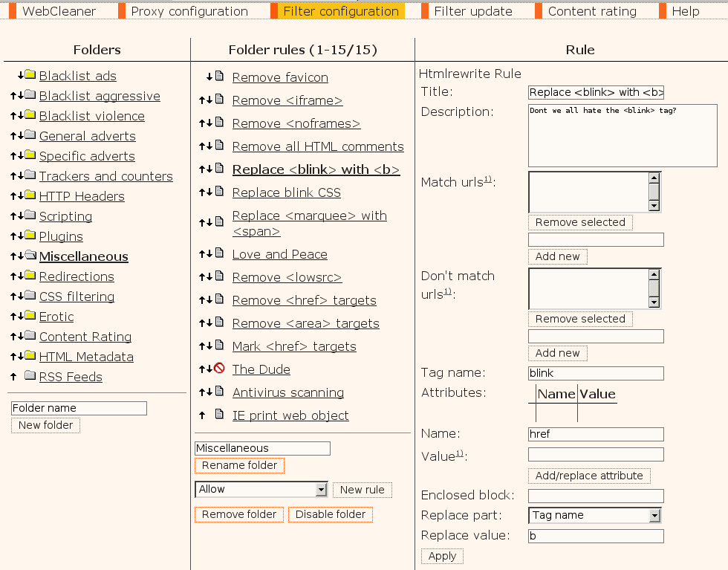Click the folder icon beside Blacklist ads
728x570 pixels.
[30, 75]
